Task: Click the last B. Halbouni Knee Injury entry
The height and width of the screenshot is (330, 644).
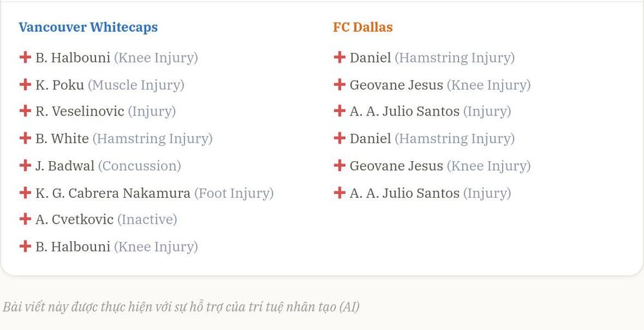Action: click(x=109, y=247)
